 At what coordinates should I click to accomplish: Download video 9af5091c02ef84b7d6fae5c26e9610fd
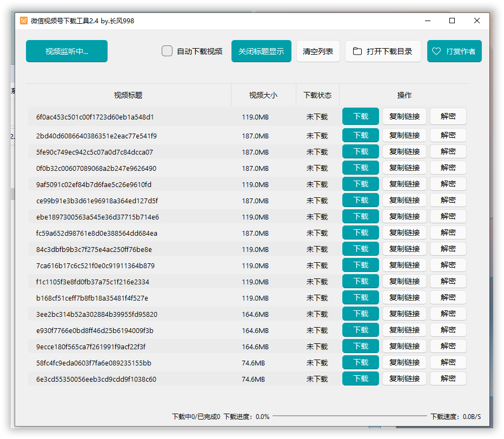click(361, 184)
